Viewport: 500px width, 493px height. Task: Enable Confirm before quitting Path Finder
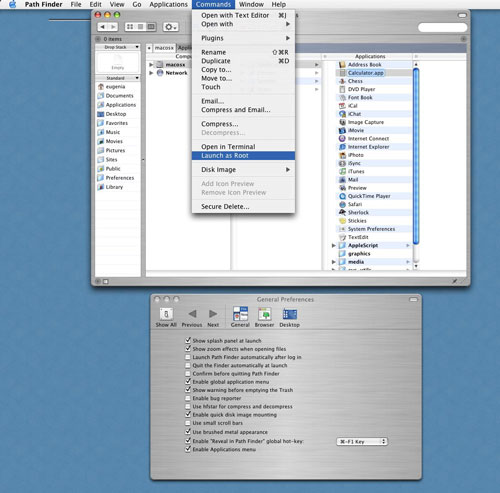(x=188, y=374)
